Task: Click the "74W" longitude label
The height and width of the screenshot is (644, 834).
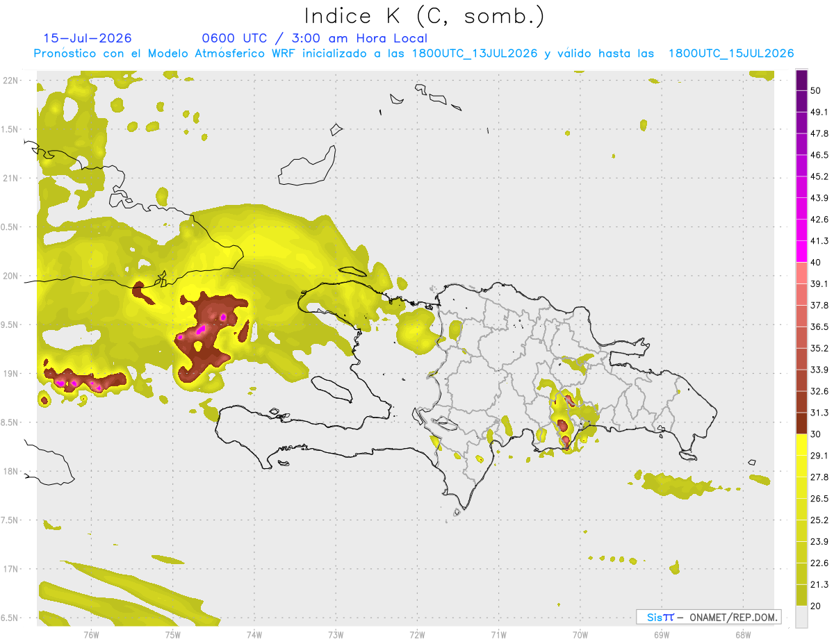Action: click(x=254, y=634)
